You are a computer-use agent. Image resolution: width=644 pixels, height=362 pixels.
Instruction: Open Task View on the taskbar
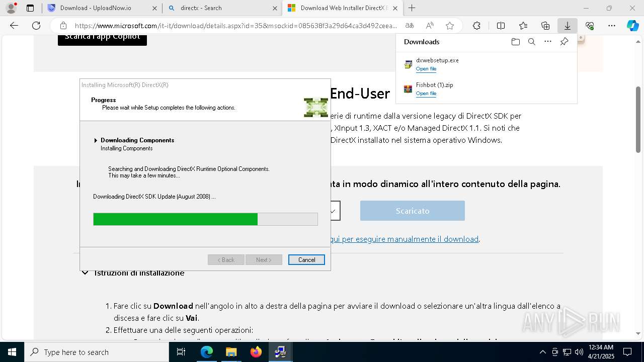(181, 352)
